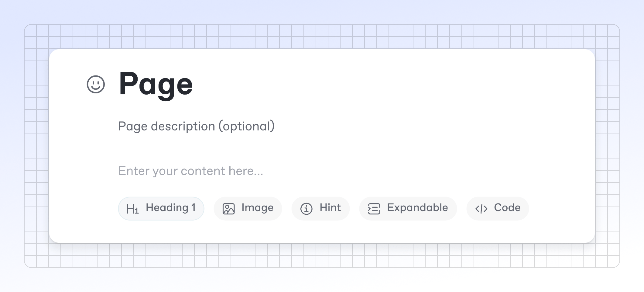Click the picture icon in Image chip
Viewport: 644px width, 292px height.
pyautogui.click(x=228, y=209)
